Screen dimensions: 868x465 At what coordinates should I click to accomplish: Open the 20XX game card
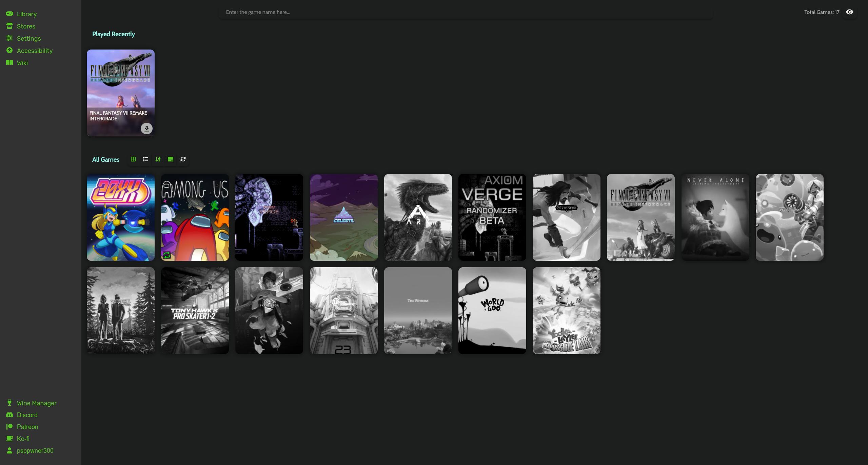click(121, 217)
